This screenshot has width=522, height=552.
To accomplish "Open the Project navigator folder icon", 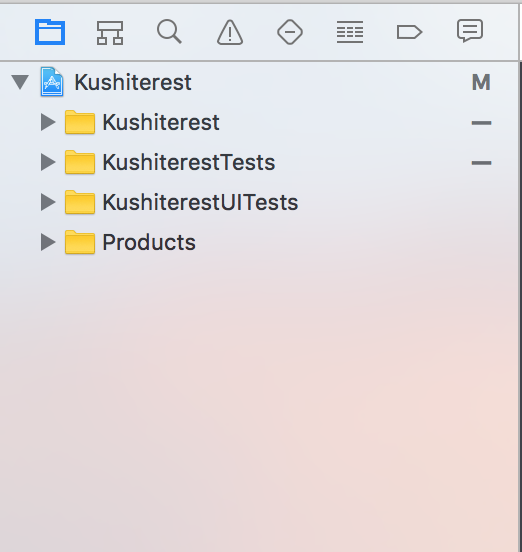I will point(50,32).
